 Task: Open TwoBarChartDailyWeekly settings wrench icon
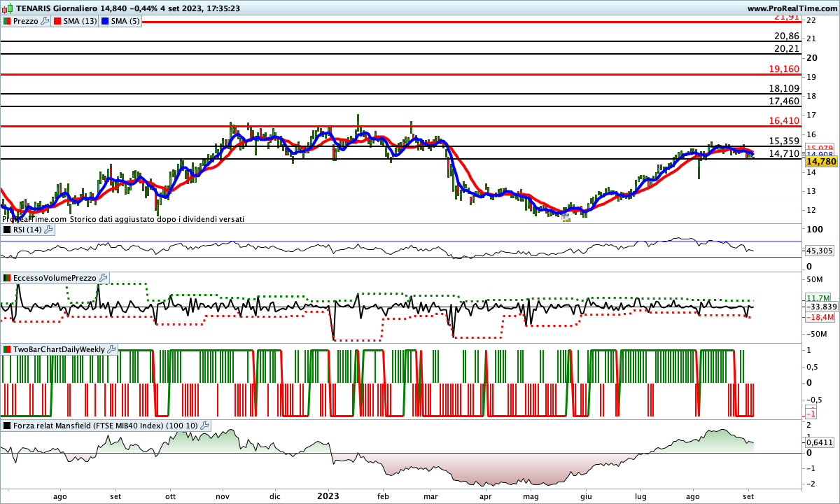111,349
